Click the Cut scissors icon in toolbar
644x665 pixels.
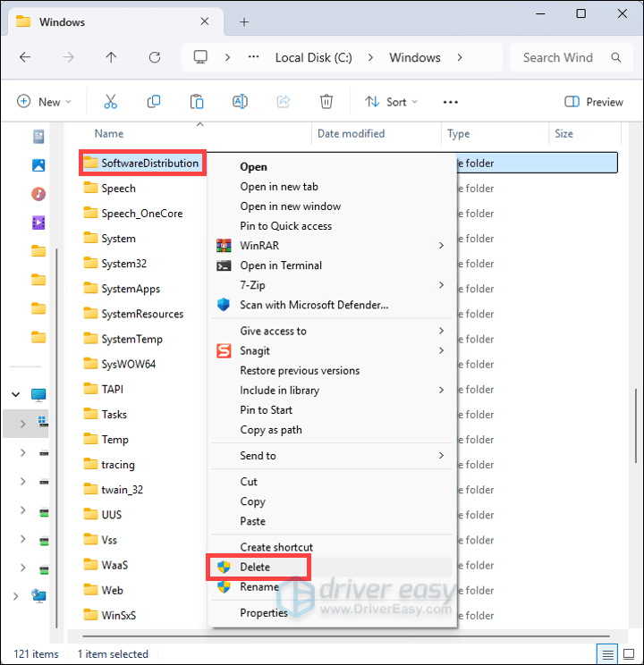(x=111, y=102)
